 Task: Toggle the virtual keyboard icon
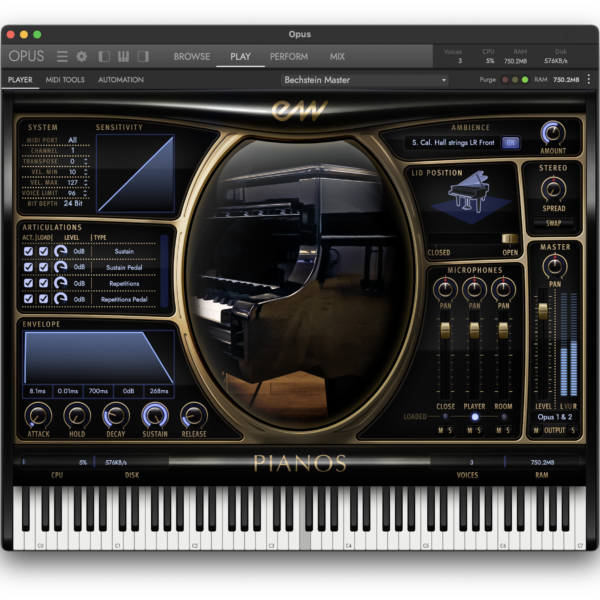point(123,57)
